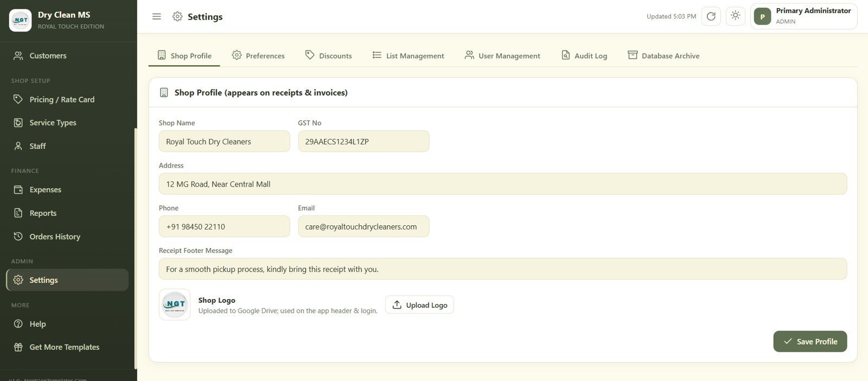
Task: Open the Primary Administrator profile menu
Action: (804, 16)
